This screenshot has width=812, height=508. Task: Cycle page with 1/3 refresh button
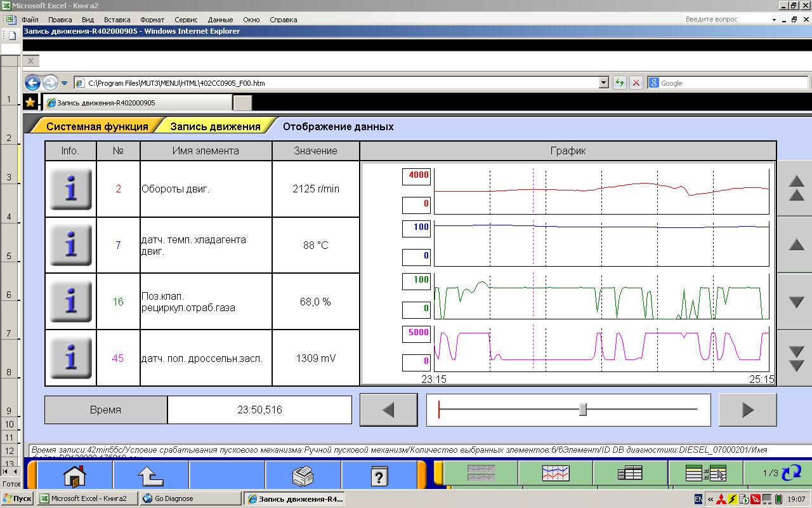782,473
